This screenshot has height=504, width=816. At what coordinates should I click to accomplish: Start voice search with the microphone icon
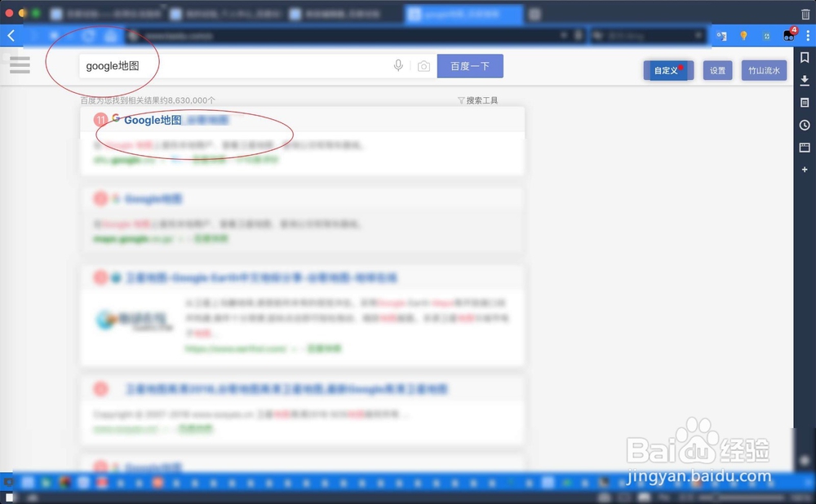click(398, 65)
